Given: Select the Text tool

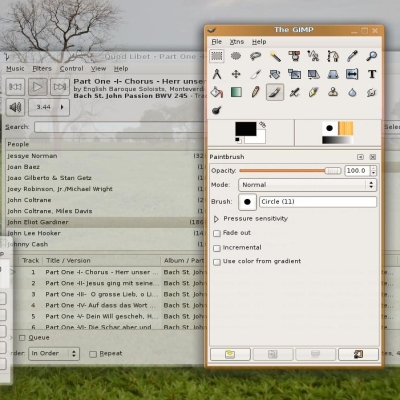Looking at the screenshot, I should point(372,74).
